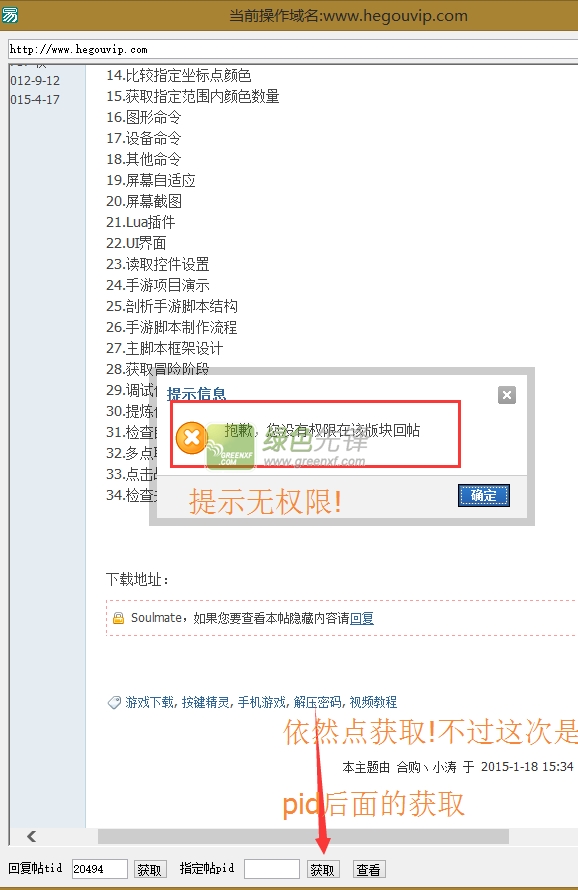
Task: Open the 按键精灵 tag link
Action: click(x=206, y=703)
